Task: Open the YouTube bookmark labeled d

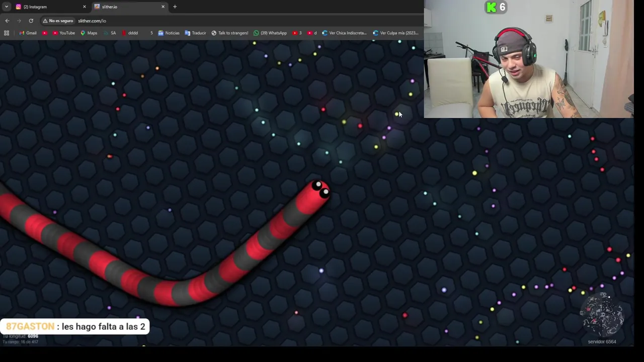Action: point(312,33)
